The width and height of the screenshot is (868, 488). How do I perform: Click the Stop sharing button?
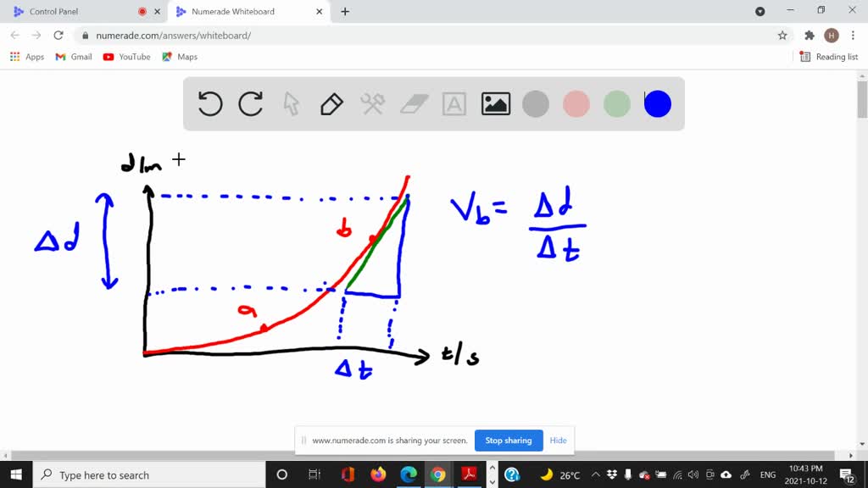509,441
